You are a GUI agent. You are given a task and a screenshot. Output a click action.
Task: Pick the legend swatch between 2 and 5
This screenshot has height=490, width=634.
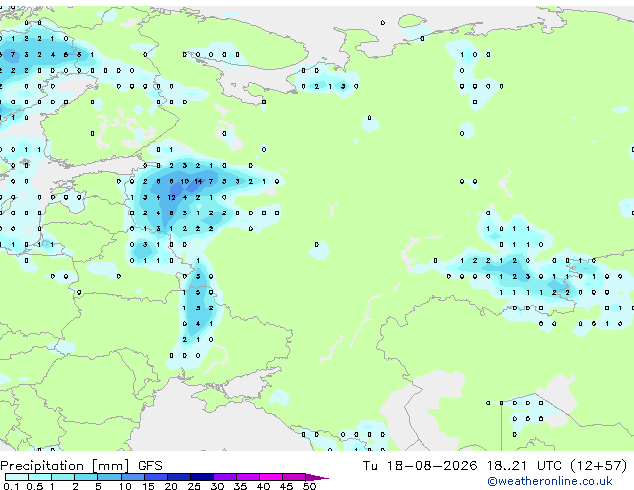pos(86,477)
